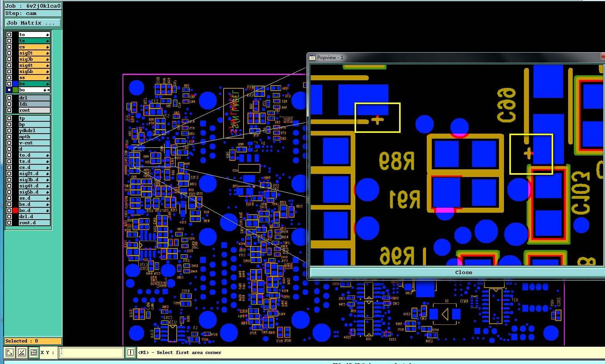This screenshot has width=605, height=364.
Task: Click the Popview - 1 window title icon
Action: point(312,58)
